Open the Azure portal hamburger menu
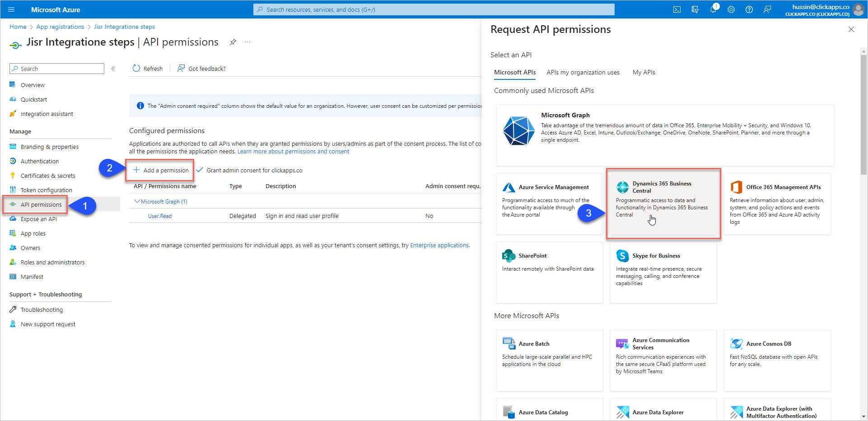 tap(11, 9)
